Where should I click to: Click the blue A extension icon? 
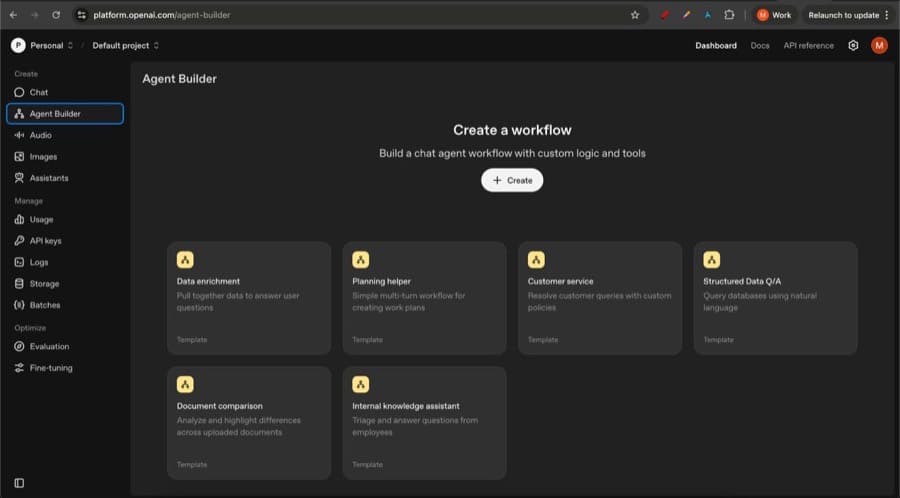(707, 15)
